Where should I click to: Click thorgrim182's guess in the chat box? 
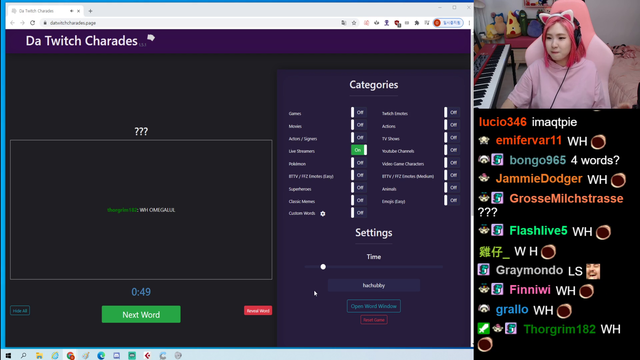point(141,210)
